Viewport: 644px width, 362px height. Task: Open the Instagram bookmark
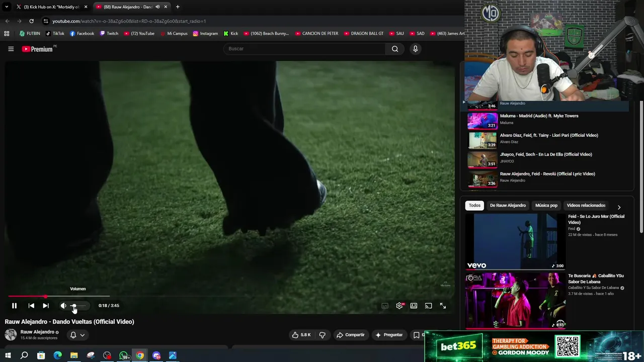[x=205, y=34]
